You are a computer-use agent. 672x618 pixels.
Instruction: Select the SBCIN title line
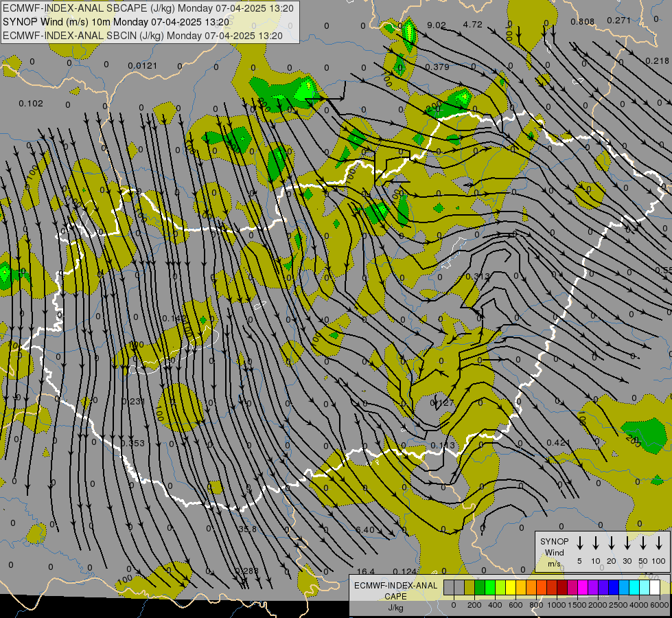coord(143,36)
